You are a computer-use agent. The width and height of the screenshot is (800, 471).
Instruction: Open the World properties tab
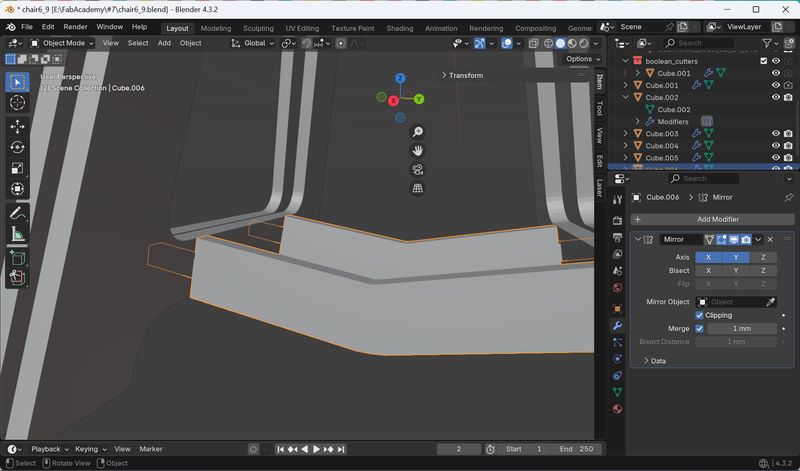pyautogui.click(x=617, y=288)
